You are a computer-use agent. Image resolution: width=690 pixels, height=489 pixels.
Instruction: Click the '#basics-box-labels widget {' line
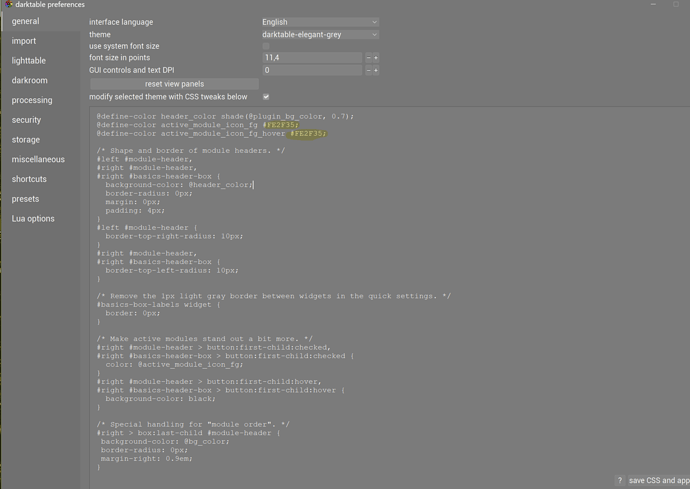tap(158, 305)
